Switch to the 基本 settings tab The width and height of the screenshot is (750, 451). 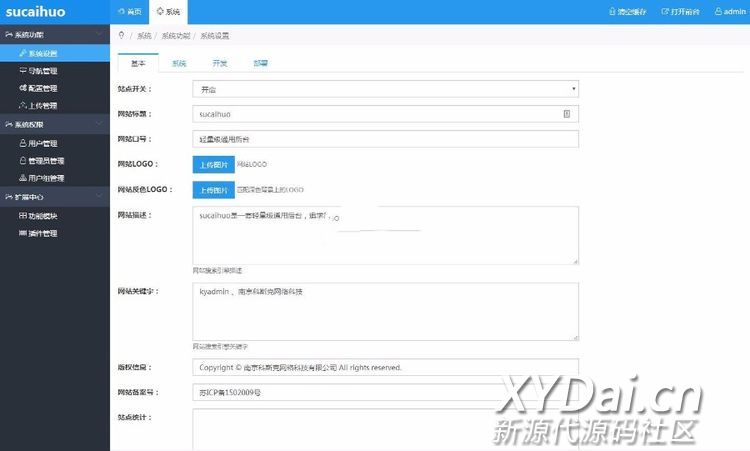point(138,63)
